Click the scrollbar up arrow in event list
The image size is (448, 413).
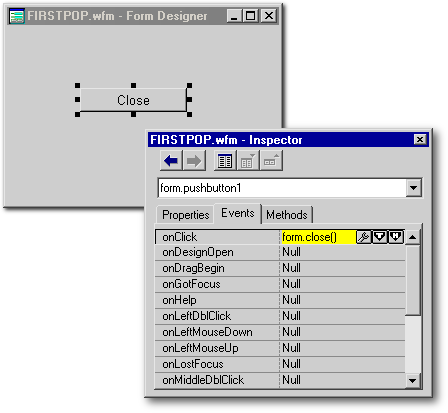click(x=413, y=237)
